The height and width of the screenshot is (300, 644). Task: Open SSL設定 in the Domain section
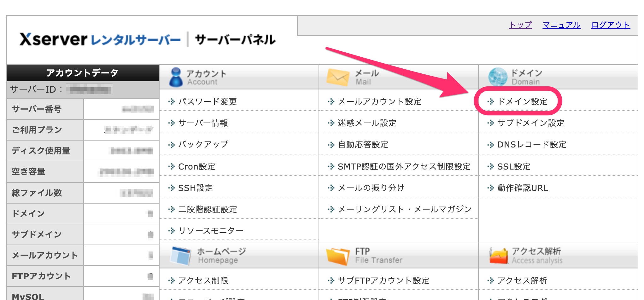pos(513,166)
